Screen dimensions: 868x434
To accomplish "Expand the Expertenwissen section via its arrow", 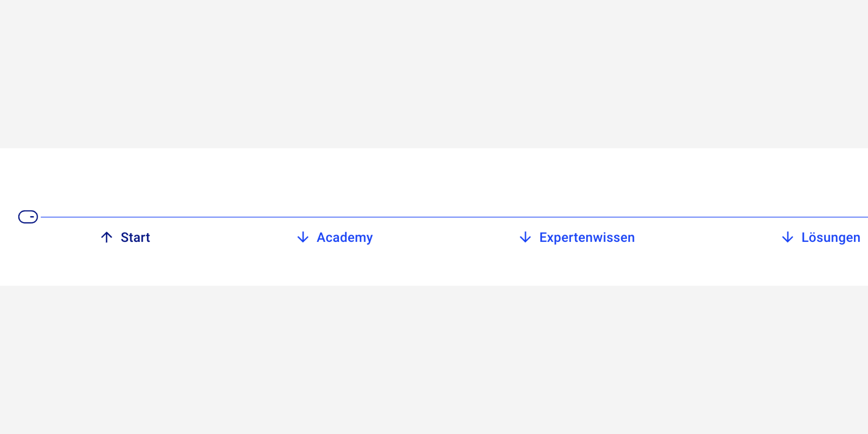I will coord(525,238).
